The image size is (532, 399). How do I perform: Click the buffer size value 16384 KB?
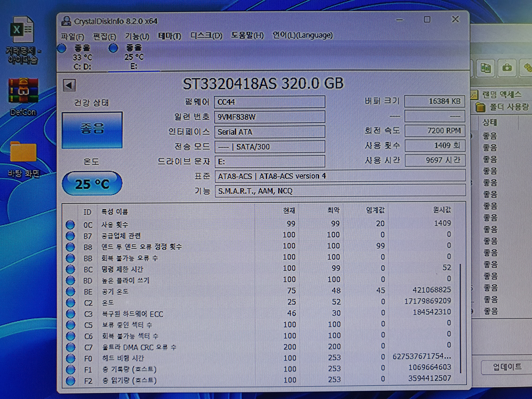(x=435, y=101)
